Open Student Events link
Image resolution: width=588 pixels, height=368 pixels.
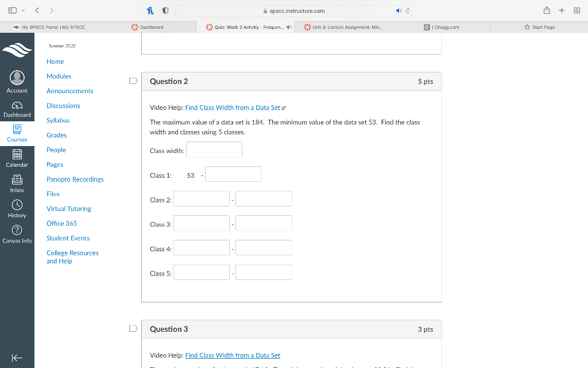tap(68, 238)
